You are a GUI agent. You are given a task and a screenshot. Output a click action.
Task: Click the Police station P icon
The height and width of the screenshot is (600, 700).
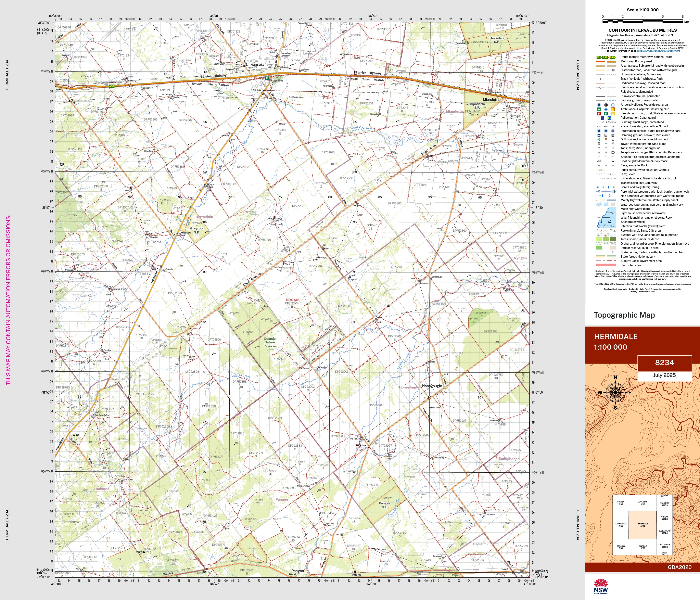[x=602, y=118]
